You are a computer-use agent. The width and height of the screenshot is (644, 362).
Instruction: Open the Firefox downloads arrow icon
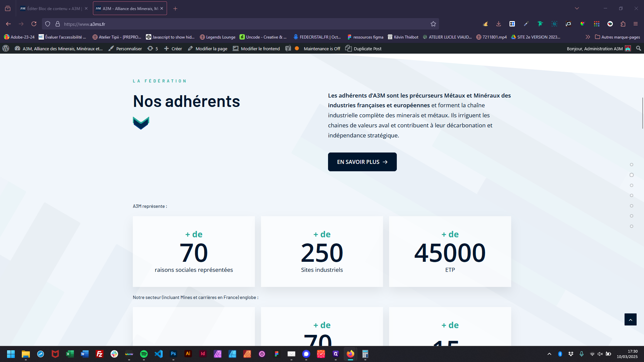498,24
